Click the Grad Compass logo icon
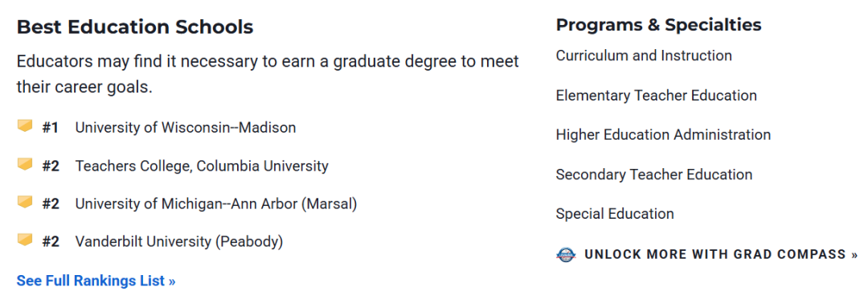The width and height of the screenshot is (868, 300). pos(566,255)
